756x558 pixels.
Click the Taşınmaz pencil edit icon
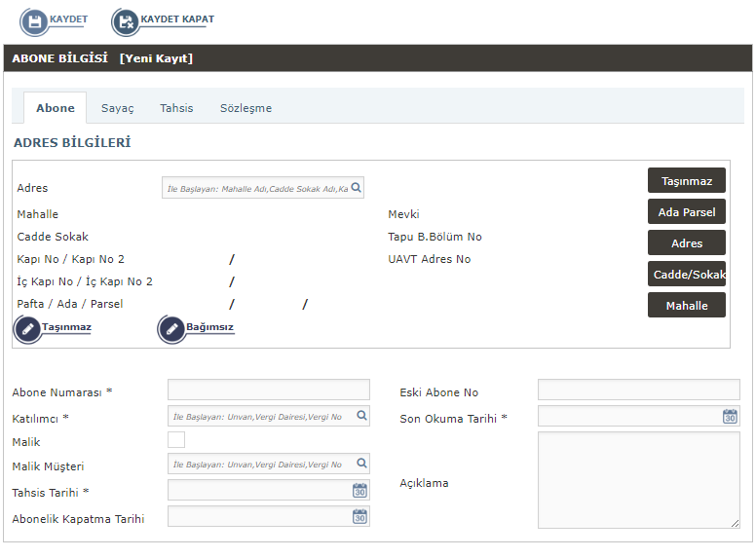(27, 329)
